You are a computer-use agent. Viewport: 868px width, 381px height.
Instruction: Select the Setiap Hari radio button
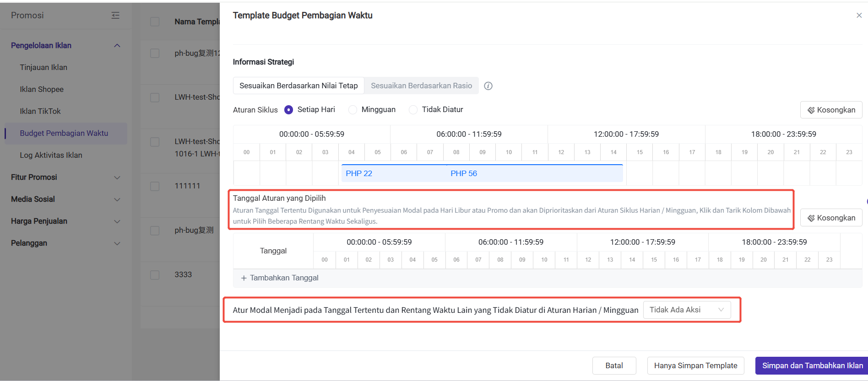(289, 110)
